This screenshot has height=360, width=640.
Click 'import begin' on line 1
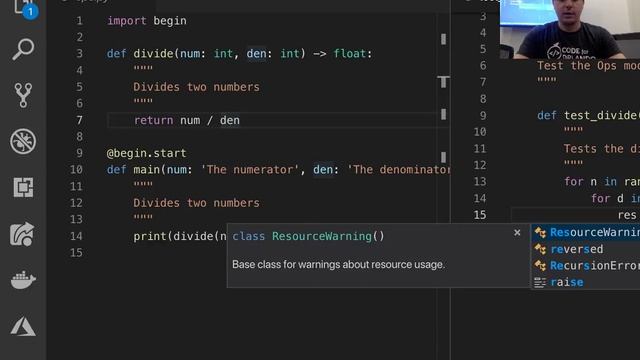147,21
